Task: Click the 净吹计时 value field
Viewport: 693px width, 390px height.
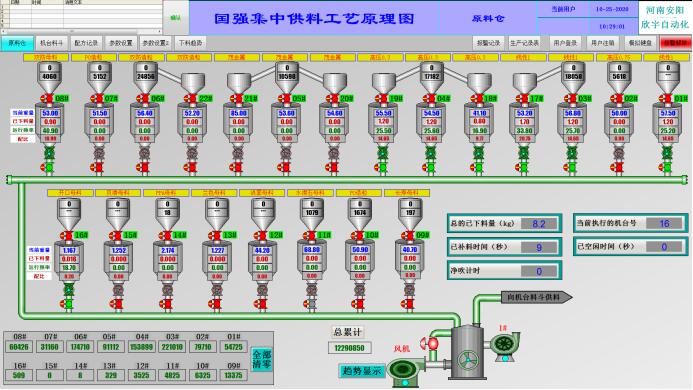Action: 539,271
